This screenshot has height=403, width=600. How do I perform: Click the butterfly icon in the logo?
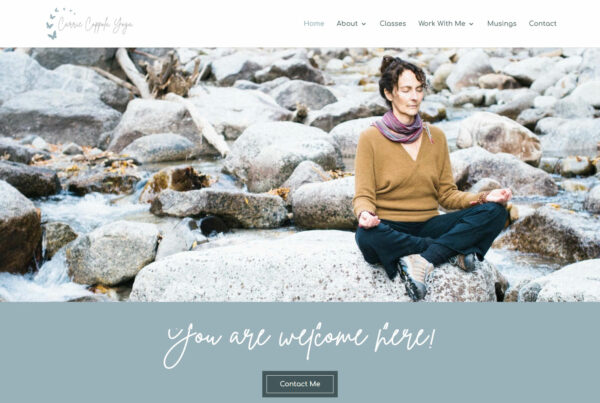[52, 35]
